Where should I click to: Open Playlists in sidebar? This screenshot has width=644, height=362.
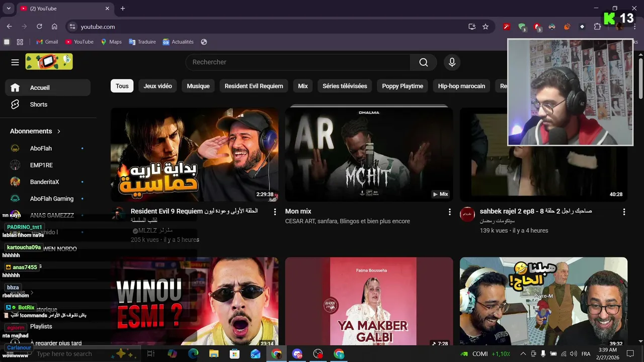tap(41, 326)
